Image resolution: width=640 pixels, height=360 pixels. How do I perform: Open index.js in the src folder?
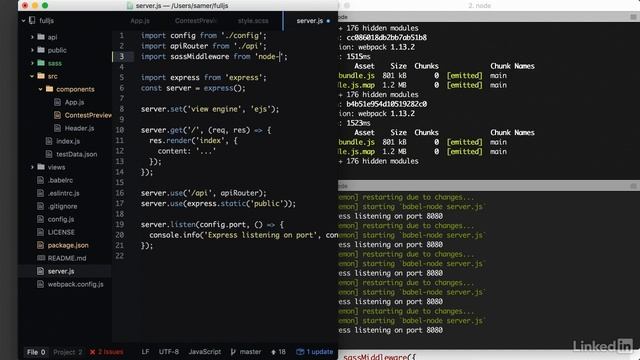(68, 141)
